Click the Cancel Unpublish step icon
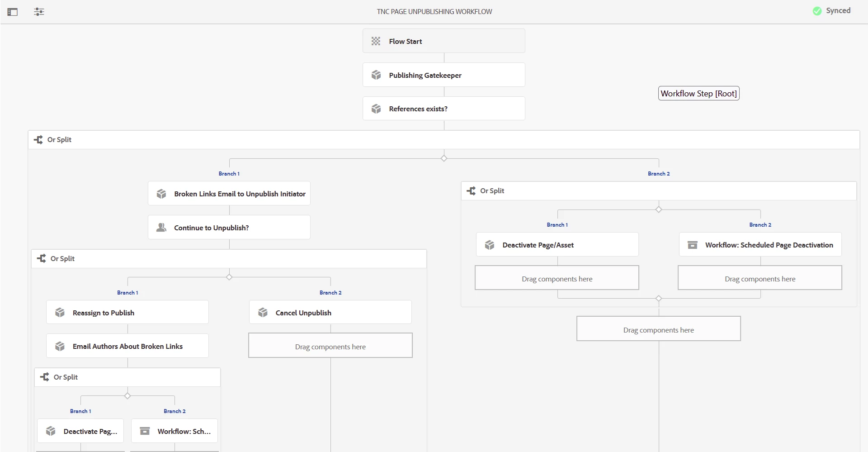 [263, 313]
